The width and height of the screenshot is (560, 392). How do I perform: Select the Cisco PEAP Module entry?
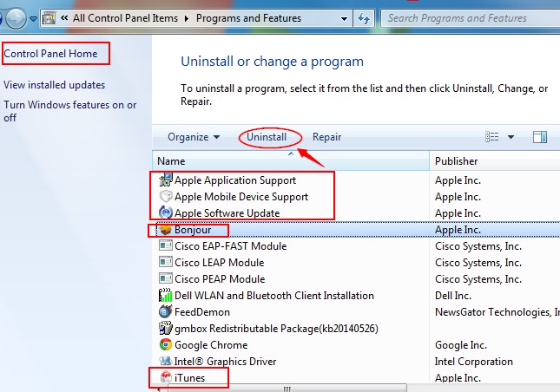[x=220, y=278]
